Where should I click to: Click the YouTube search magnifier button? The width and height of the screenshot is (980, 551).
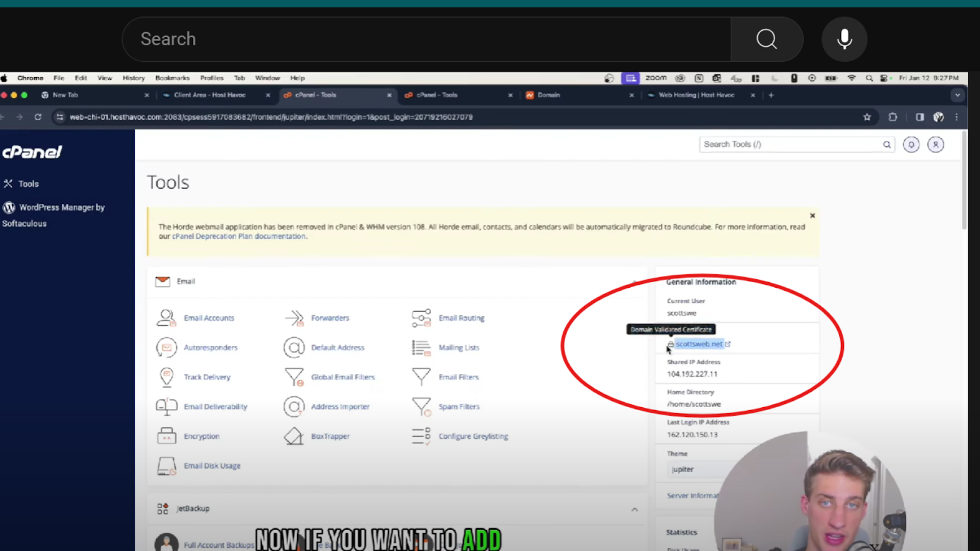point(766,39)
